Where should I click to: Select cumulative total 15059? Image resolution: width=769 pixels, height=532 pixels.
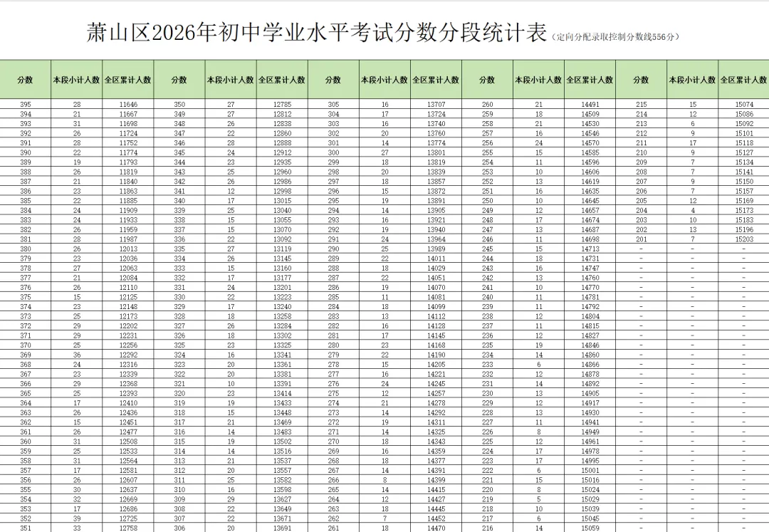[590, 528]
